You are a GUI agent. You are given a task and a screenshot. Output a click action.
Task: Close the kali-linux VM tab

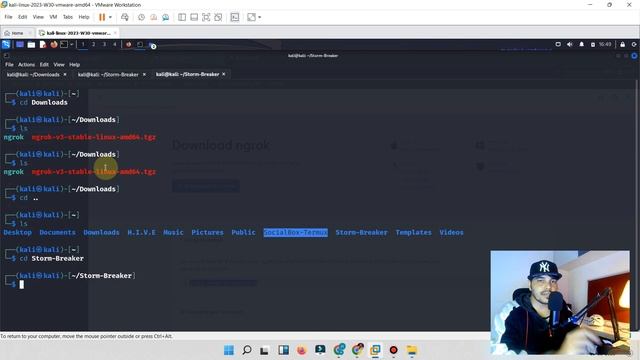[115, 33]
